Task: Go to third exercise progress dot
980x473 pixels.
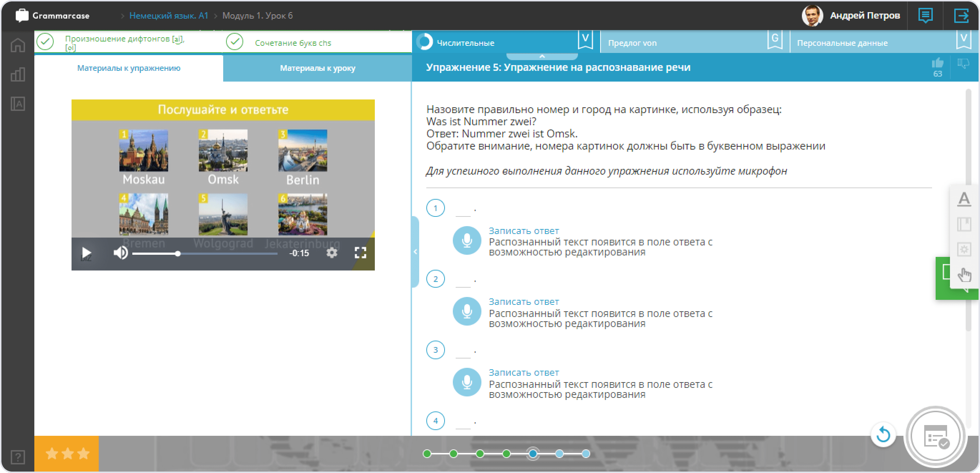Action: click(x=480, y=454)
